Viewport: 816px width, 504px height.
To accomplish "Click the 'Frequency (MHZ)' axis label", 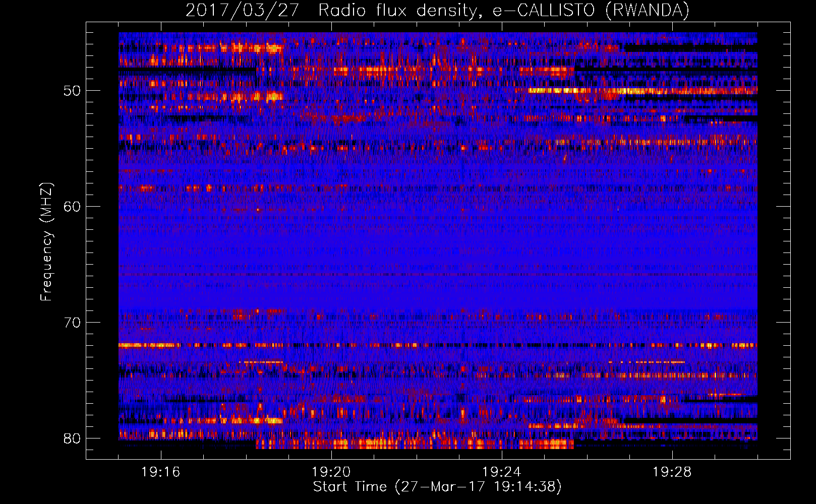I will point(46,242).
